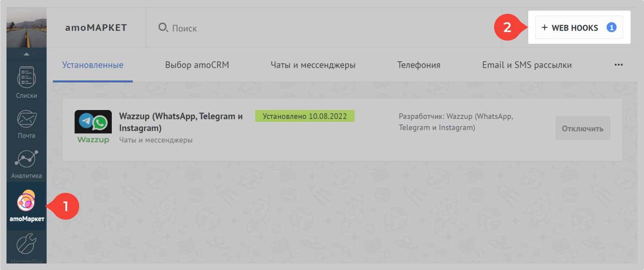Click the Установлено 10.08.2022 green label
644x270 pixels.
[305, 116]
